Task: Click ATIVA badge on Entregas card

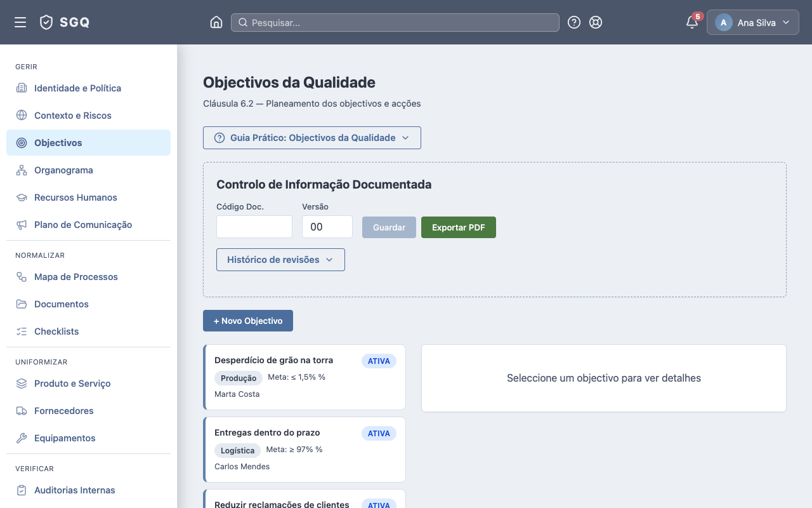Action: pyautogui.click(x=379, y=433)
